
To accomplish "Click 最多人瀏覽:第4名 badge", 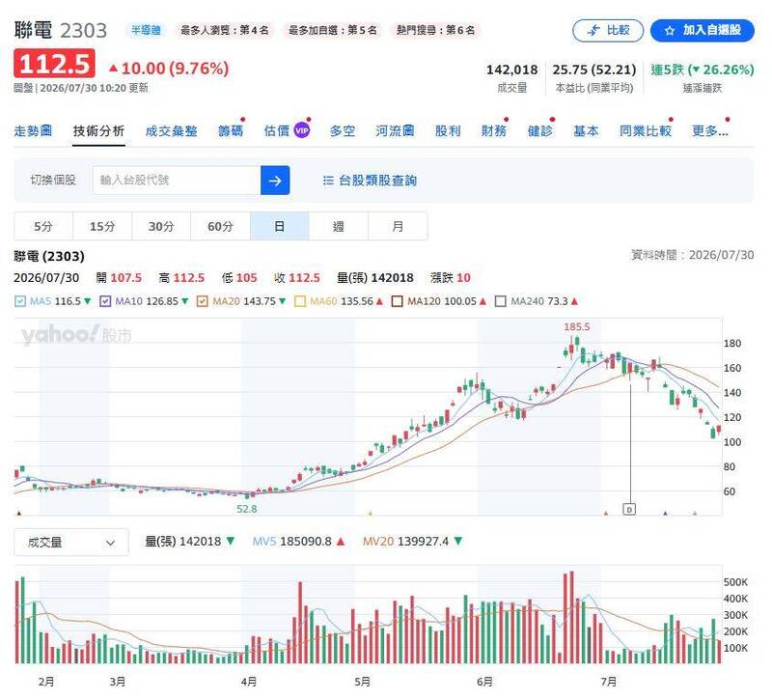I will pos(225,31).
